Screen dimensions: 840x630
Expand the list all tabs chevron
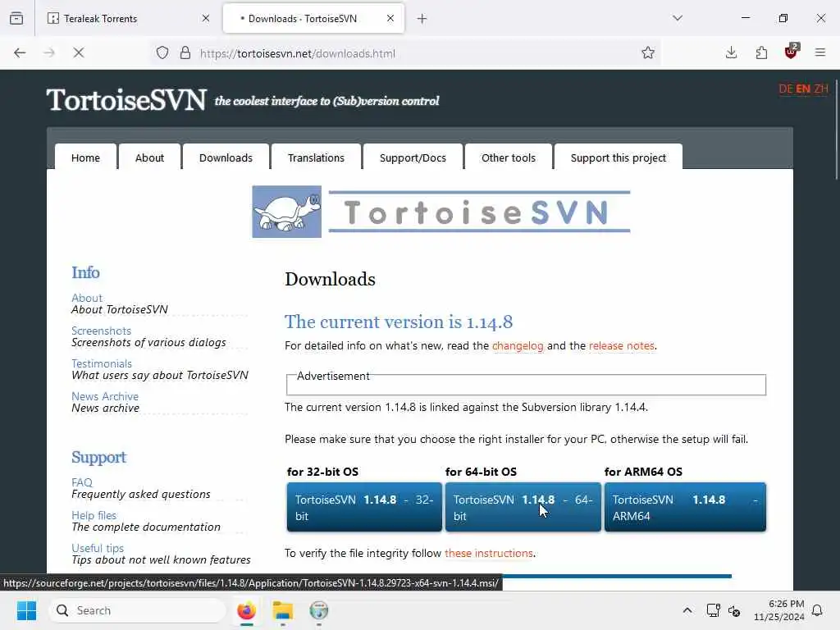tap(678, 18)
